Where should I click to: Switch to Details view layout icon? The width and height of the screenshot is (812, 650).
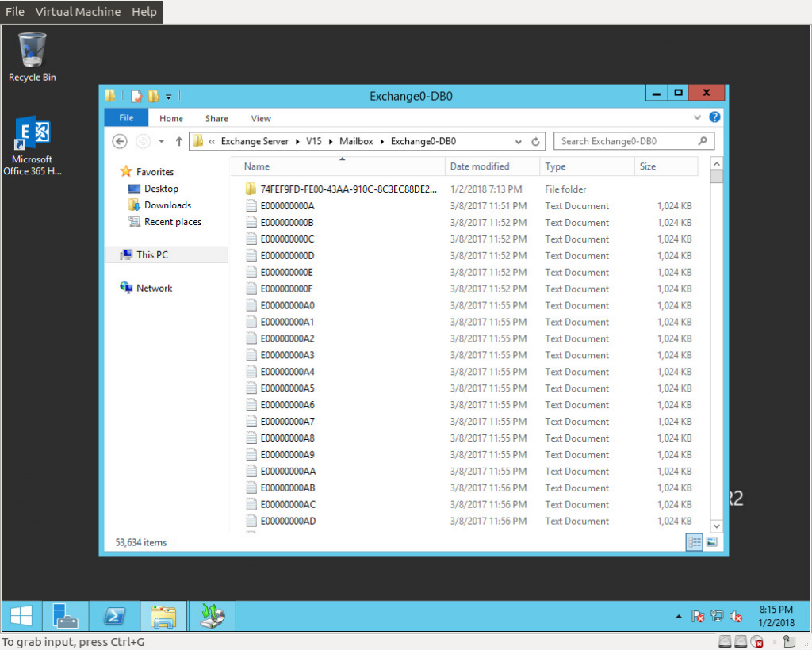click(x=694, y=542)
